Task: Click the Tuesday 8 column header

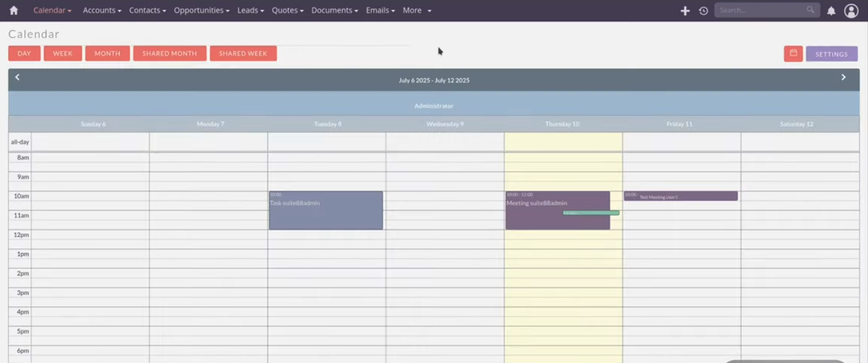Action: click(x=328, y=124)
